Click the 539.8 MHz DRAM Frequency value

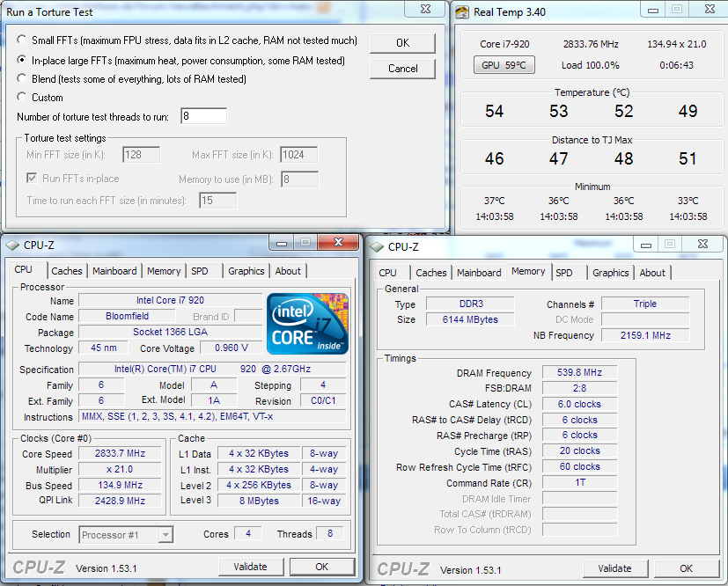click(x=579, y=372)
